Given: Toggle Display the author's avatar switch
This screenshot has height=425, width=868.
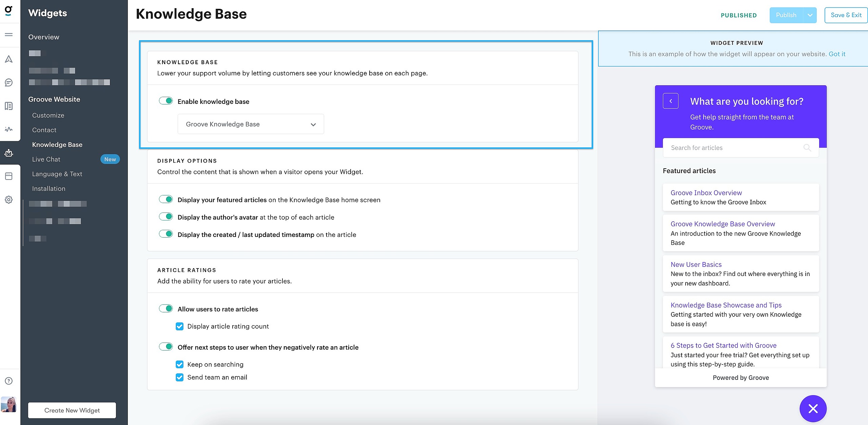Looking at the screenshot, I should (x=166, y=217).
